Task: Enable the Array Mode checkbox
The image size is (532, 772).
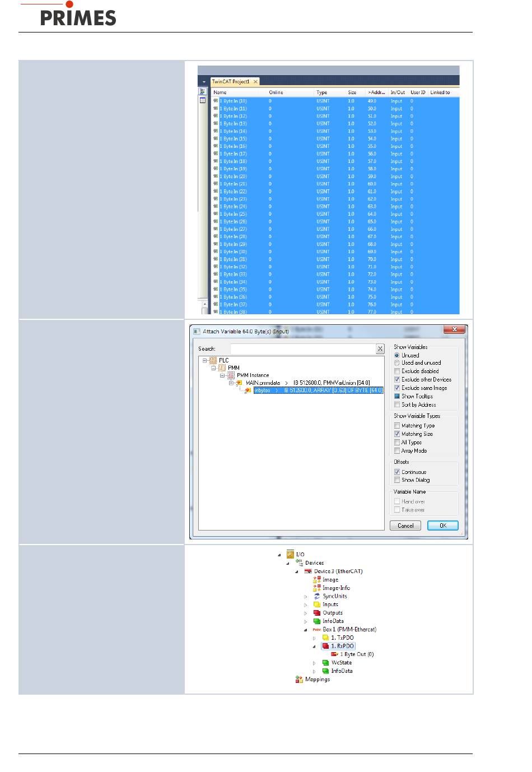Action: click(397, 450)
